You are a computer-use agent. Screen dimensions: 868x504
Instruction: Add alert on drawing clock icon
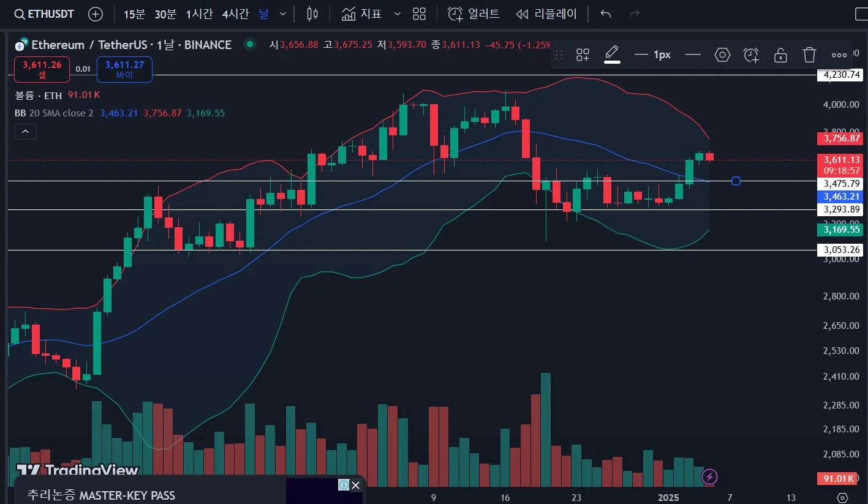point(752,55)
